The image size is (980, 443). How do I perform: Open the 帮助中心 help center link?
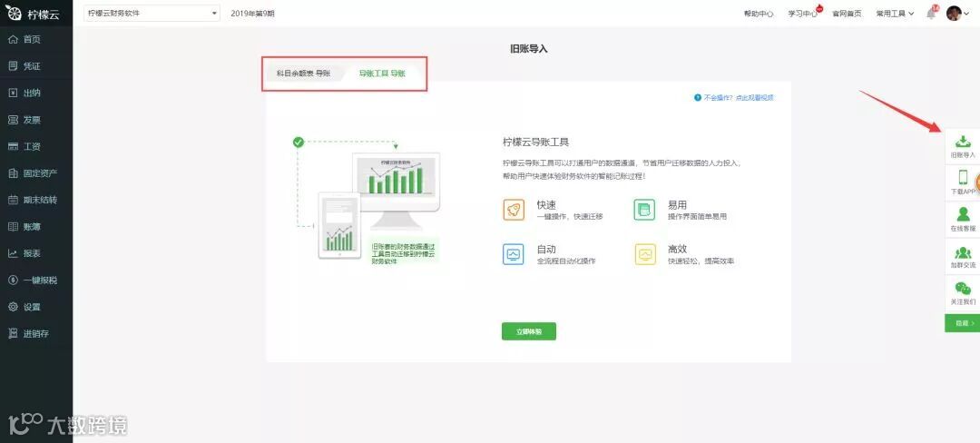[759, 14]
